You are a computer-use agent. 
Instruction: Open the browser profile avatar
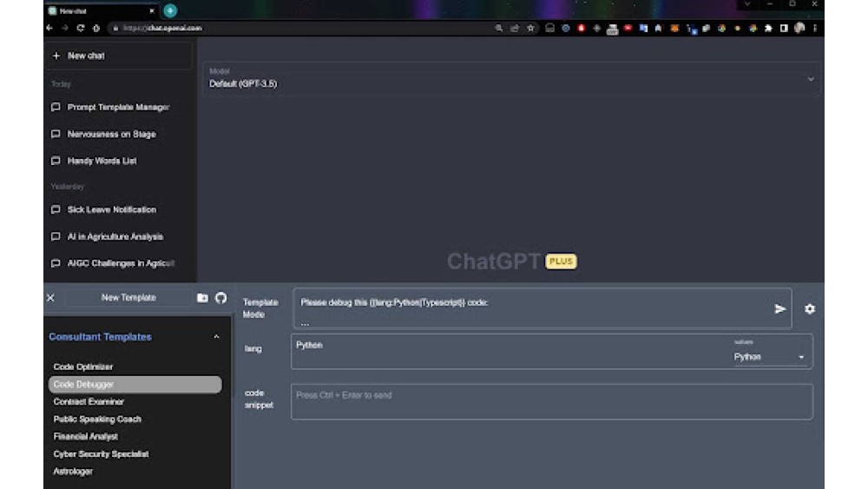click(799, 28)
